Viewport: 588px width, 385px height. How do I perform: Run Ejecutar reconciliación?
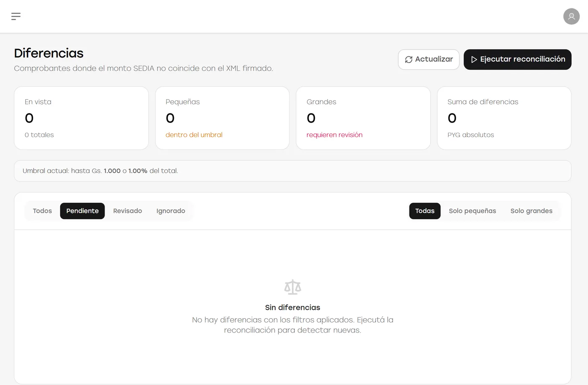coord(517,60)
